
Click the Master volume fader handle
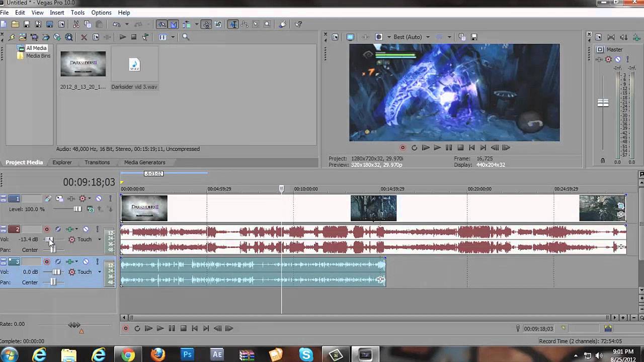(603, 103)
